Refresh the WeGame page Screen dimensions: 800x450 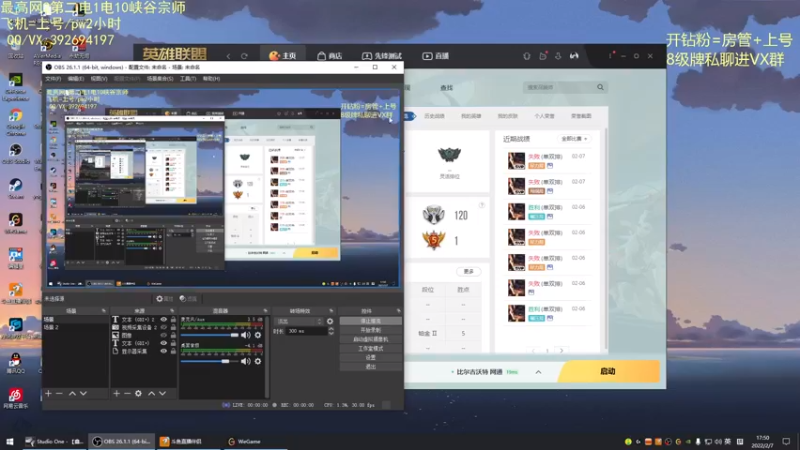244,56
